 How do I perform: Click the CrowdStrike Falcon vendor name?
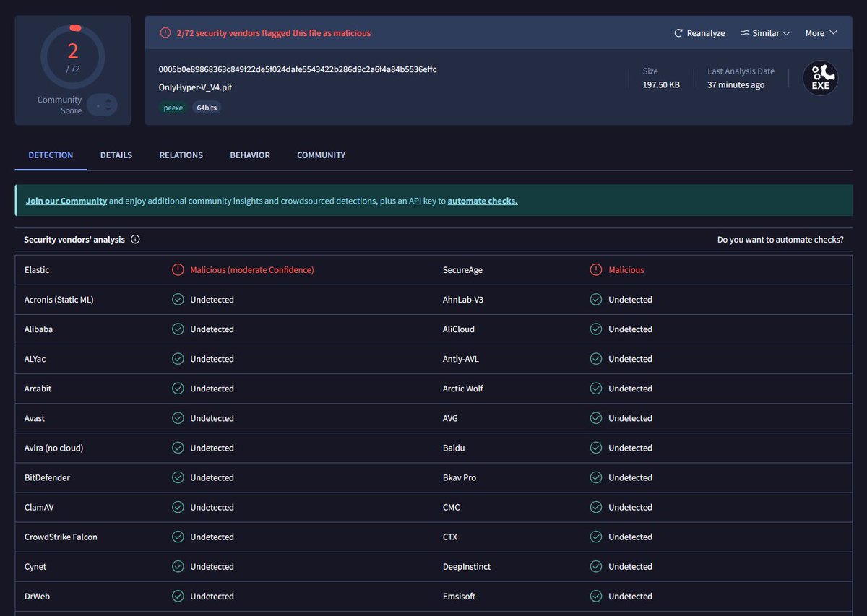click(x=61, y=537)
